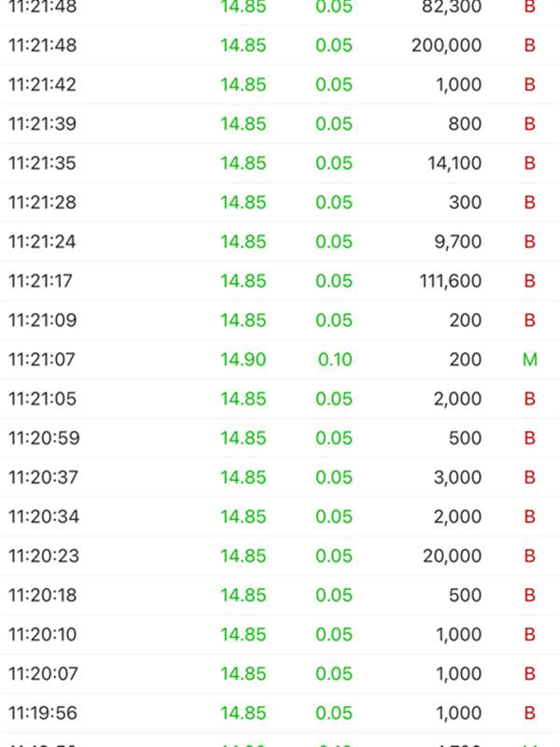Image resolution: width=560 pixels, height=747 pixels.
Task: Tap the red B indicator on 11:21:17 row
Action: [529, 280]
